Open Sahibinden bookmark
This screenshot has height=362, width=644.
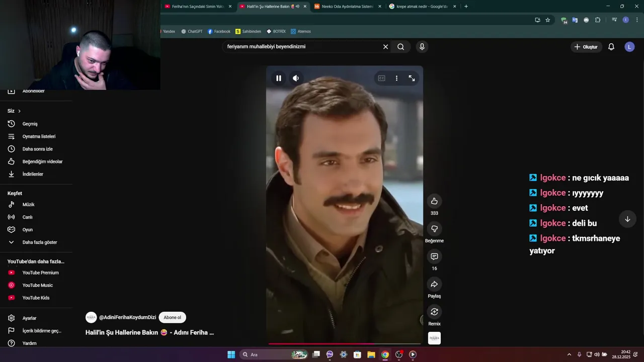(x=248, y=31)
